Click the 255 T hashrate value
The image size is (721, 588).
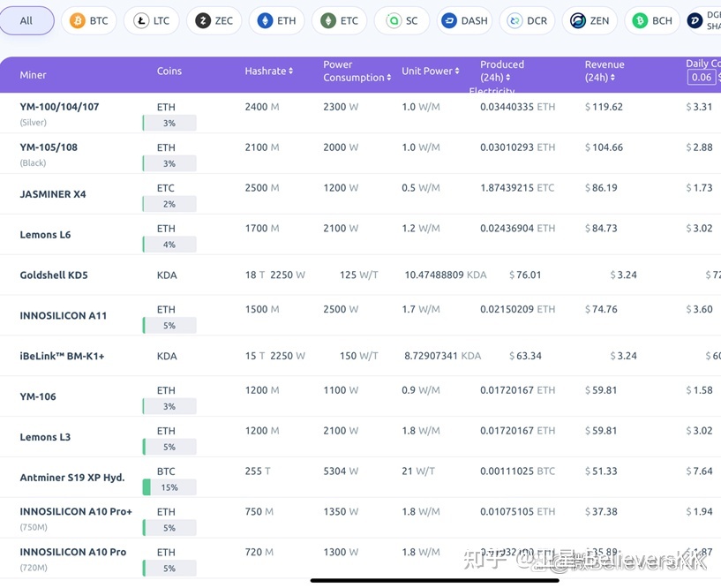click(x=258, y=471)
